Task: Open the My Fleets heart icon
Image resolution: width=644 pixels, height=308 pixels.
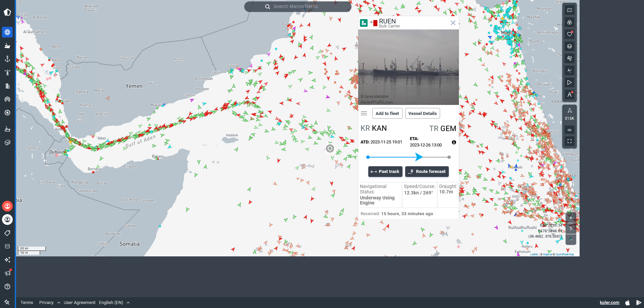Action: [x=570, y=34]
